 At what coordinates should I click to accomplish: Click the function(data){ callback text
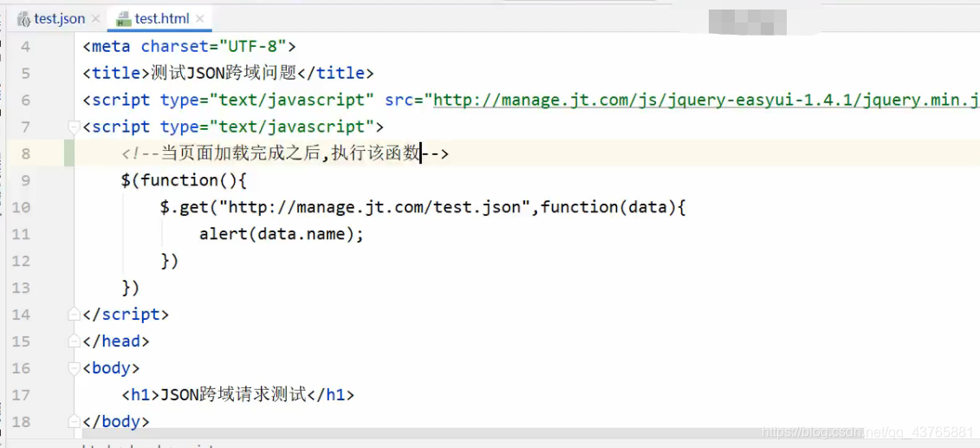613,207
